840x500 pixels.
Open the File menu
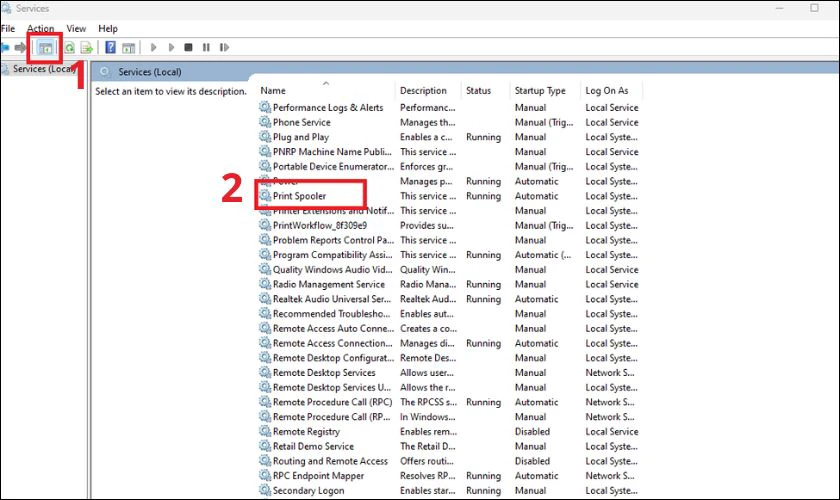point(8,28)
